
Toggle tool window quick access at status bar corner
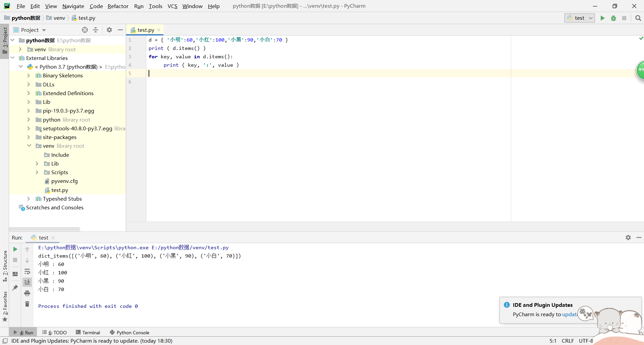click(5, 341)
